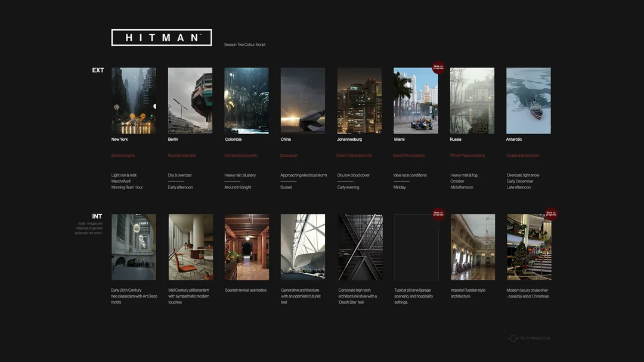This screenshot has height=362, width=644.
Task: Click the "Early December" text
Action: click(519, 181)
